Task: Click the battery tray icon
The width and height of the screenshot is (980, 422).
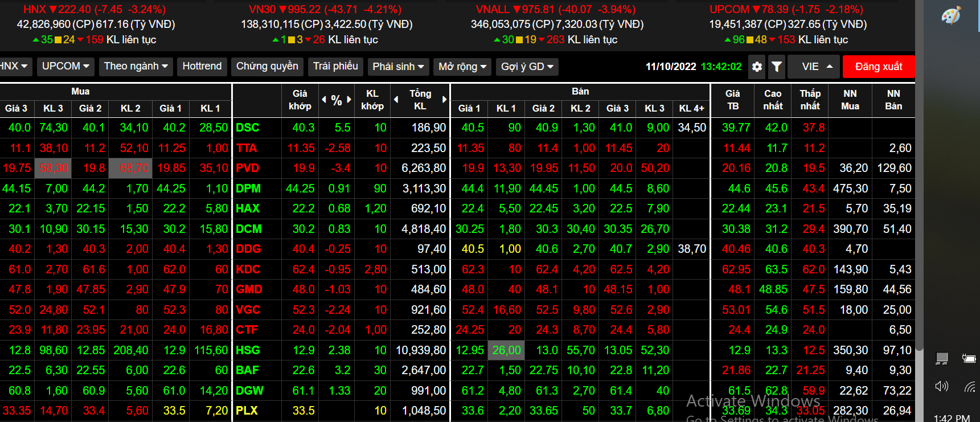Action: [x=969, y=358]
